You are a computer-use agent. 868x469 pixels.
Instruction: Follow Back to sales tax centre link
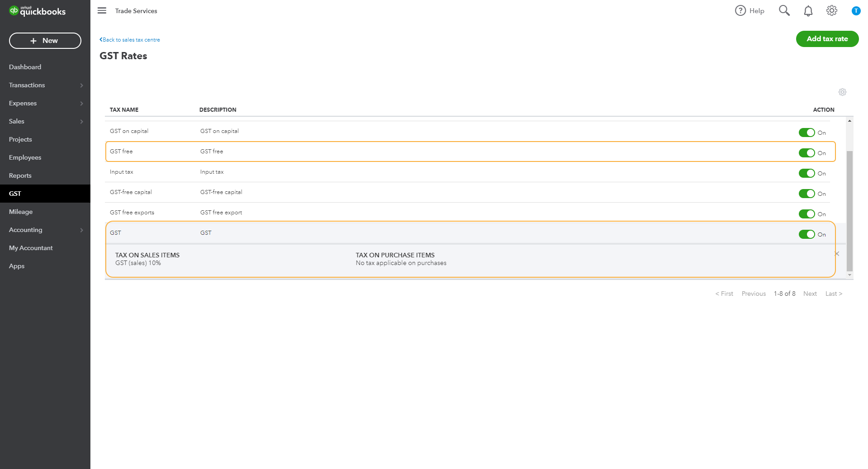coord(130,40)
